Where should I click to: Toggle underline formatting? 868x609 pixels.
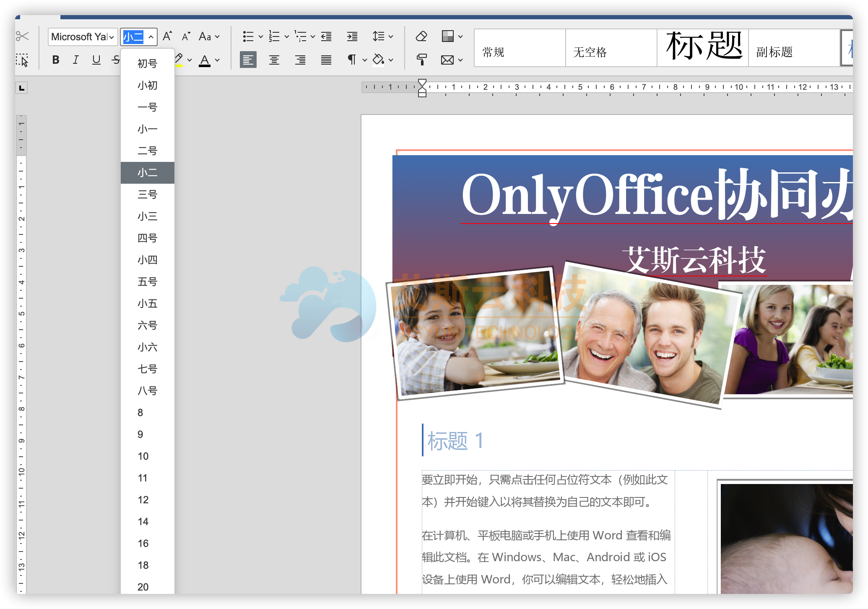(x=96, y=60)
